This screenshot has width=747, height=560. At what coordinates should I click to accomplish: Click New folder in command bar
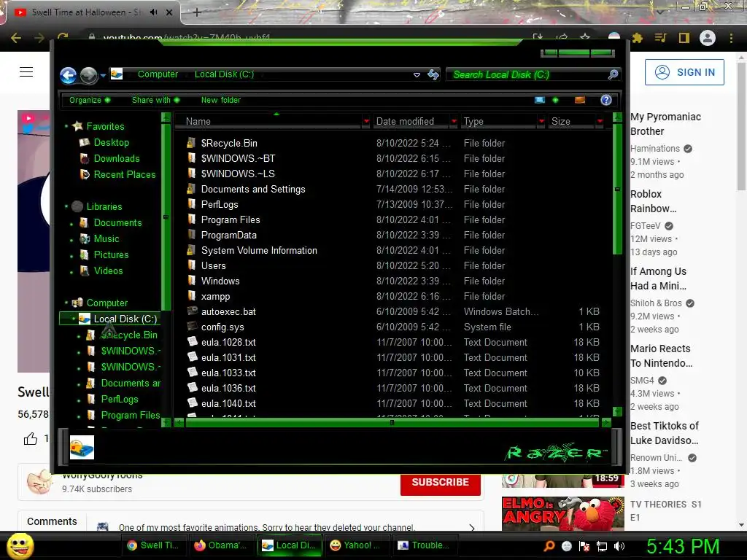click(x=220, y=100)
